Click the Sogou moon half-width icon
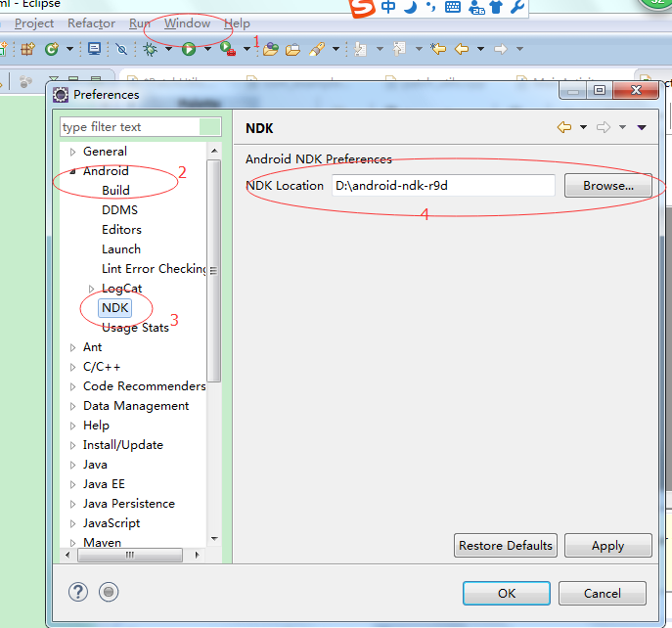The height and width of the screenshot is (628, 672). click(411, 7)
